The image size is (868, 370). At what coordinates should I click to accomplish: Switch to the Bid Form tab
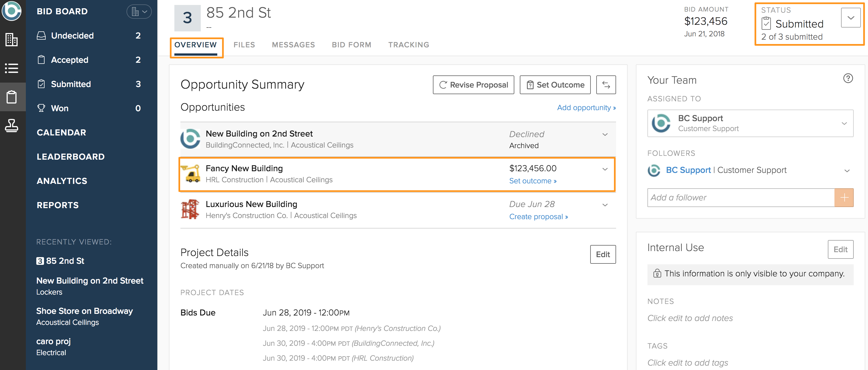351,45
